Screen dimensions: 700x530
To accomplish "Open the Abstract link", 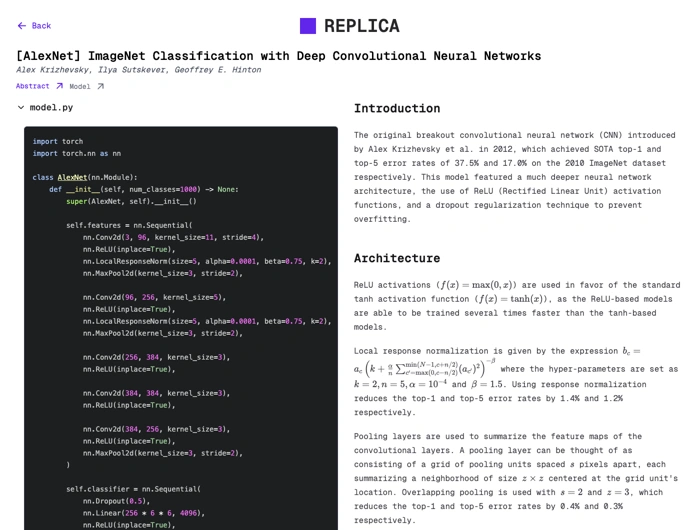I will click(33, 87).
